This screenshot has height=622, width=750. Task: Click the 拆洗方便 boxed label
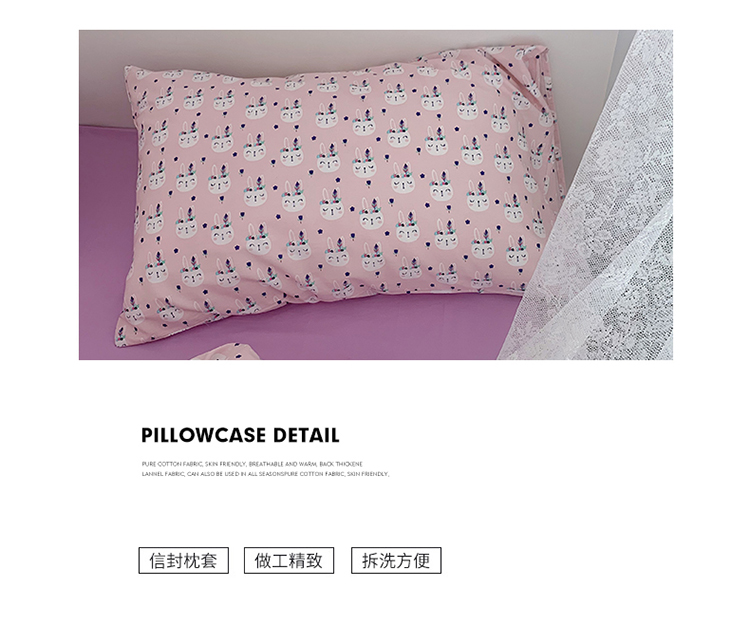tap(396, 560)
